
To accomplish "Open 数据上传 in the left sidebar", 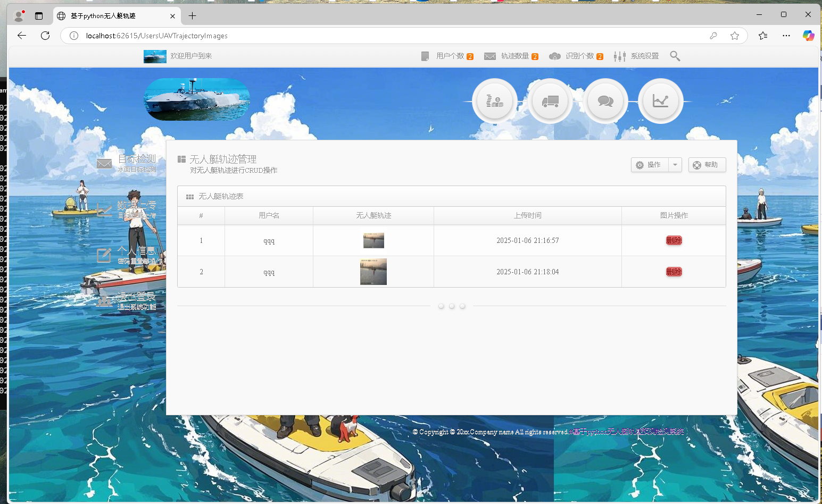I will coord(127,209).
